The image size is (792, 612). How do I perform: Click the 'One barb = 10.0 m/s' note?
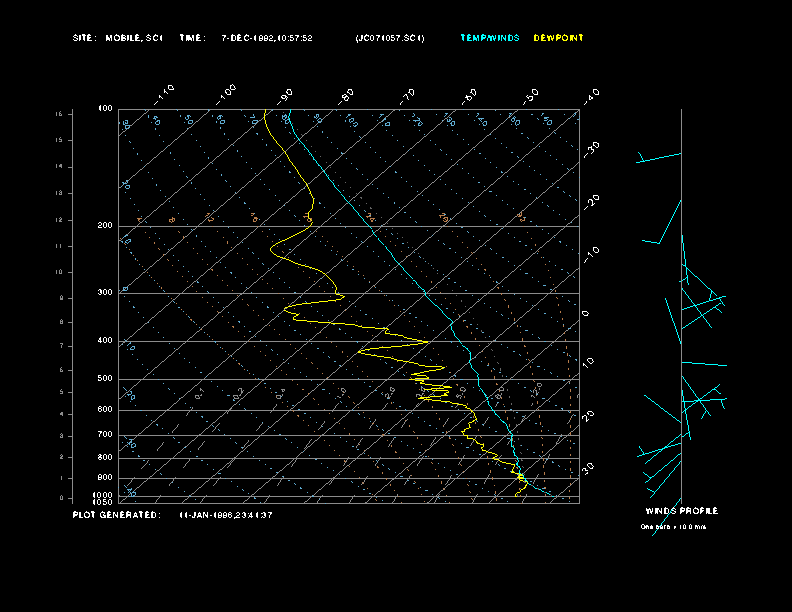point(673,527)
